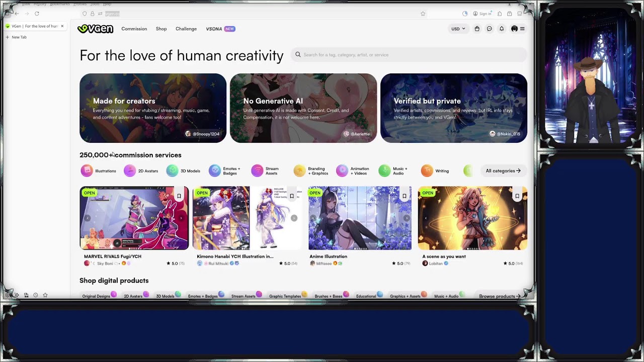
Task: Bookmark the MARVEL RIVALS Fugi/YCH card
Action: click(x=179, y=196)
